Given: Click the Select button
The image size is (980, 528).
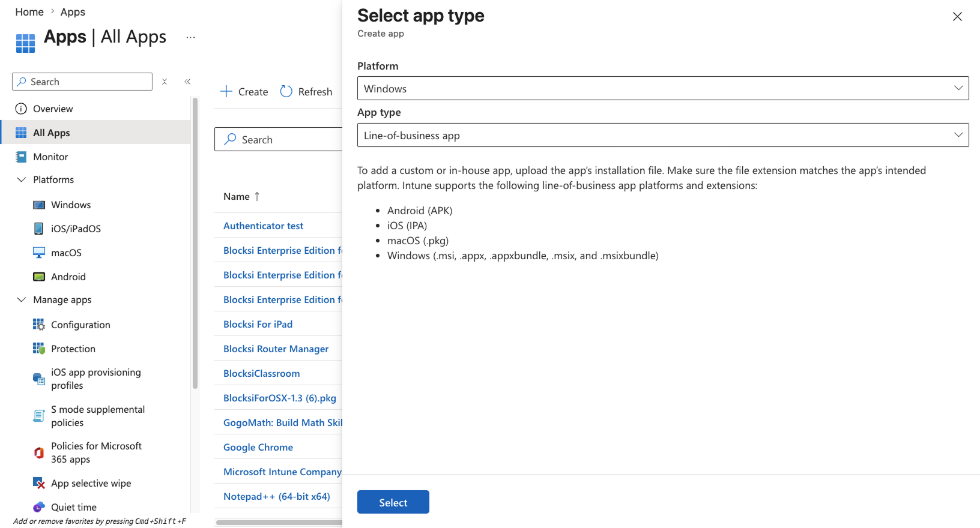Looking at the screenshot, I should pos(393,502).
